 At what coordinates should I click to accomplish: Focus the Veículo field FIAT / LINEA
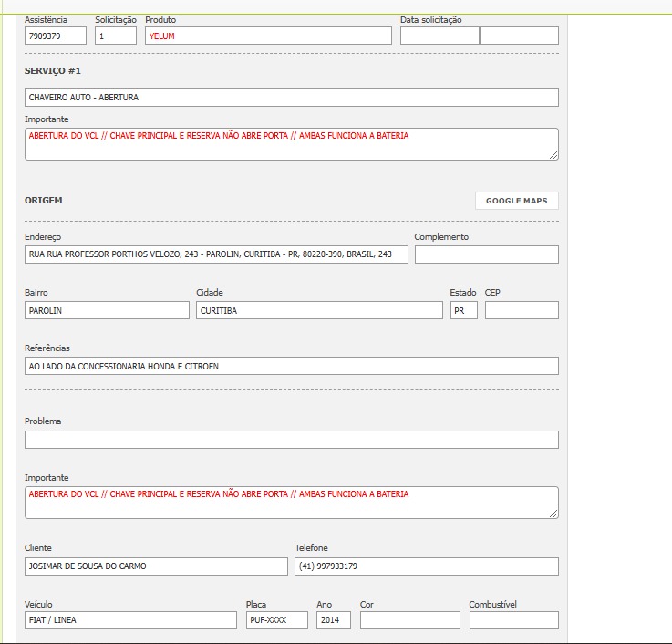pos(130,620)
